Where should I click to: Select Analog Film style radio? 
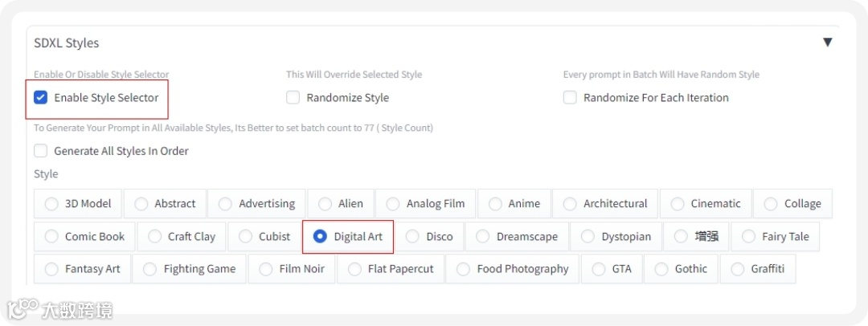click(393, 204)
